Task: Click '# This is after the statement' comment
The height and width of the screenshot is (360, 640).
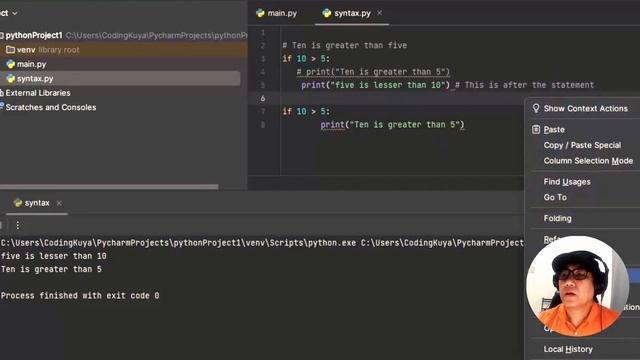Action: pyautogui.click(x=524, y=85)
